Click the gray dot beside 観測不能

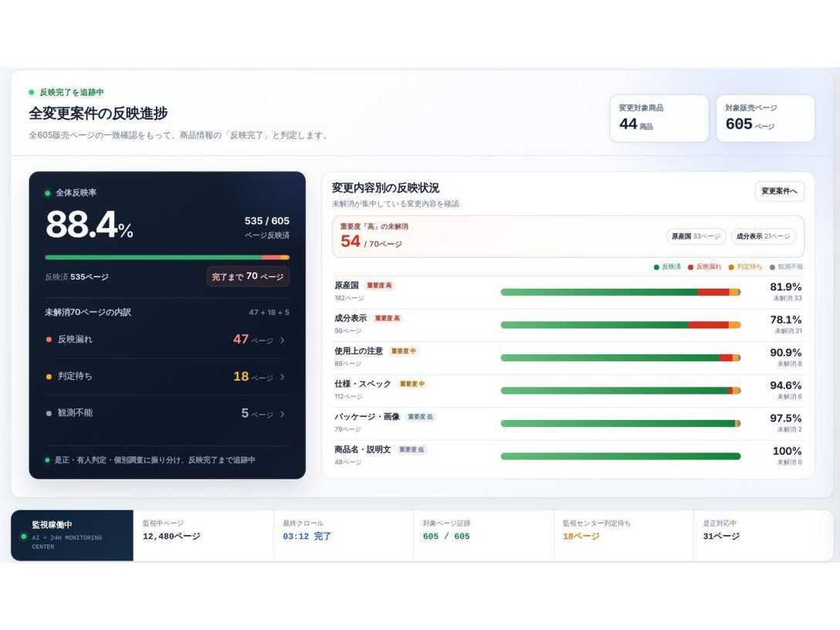pyautogui.click(x=49, y=413)
